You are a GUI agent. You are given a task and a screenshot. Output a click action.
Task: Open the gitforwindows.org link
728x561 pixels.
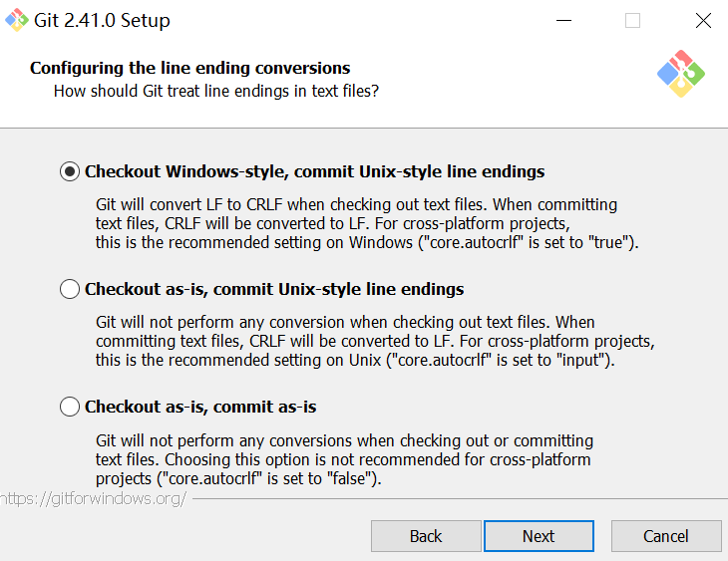click(x=93, y=499)
